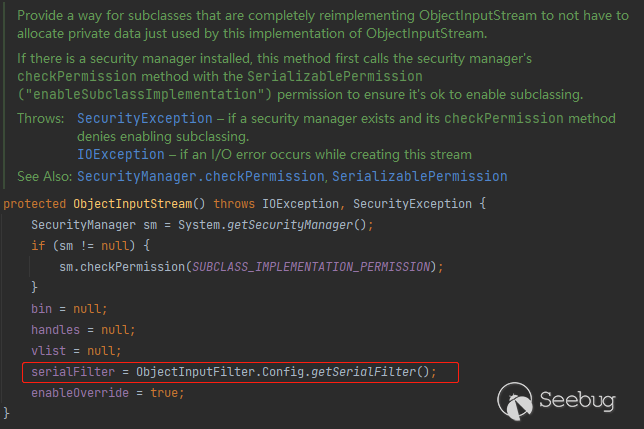Click getSecurityManager method call
This screenshot has width=644, height=429.
click(290, 225)
